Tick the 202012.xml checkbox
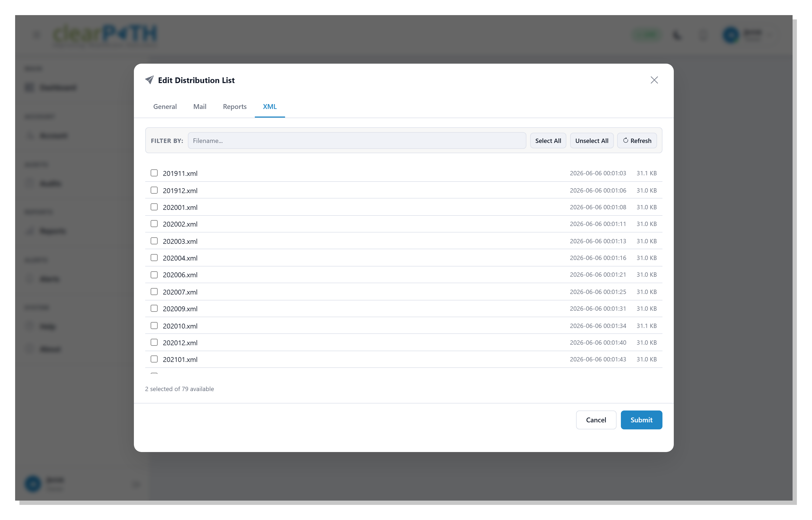The image size is (812, 520). [x=154, y=342]
